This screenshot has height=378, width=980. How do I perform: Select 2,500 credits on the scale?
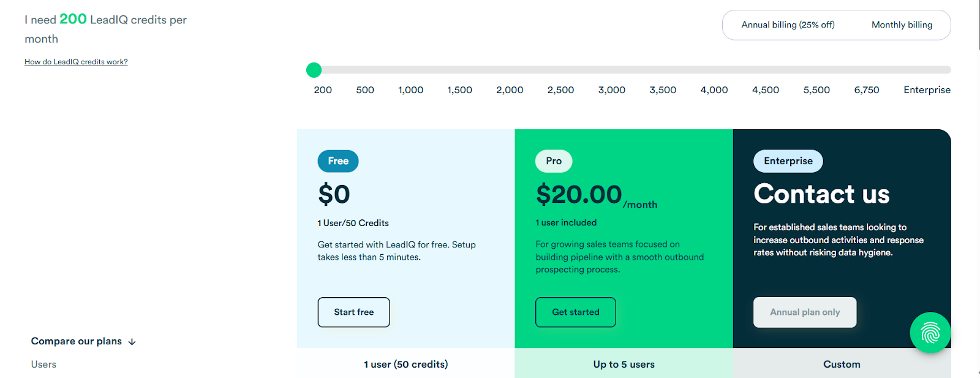pos(560,89)
